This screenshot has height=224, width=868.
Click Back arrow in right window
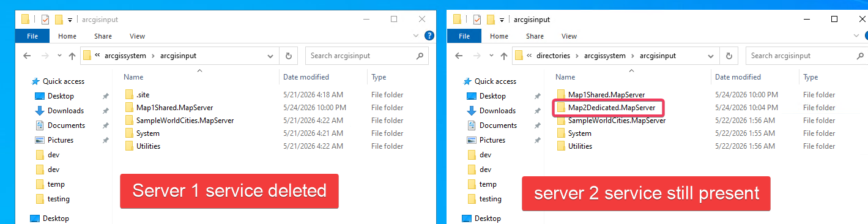click(459, 56)
